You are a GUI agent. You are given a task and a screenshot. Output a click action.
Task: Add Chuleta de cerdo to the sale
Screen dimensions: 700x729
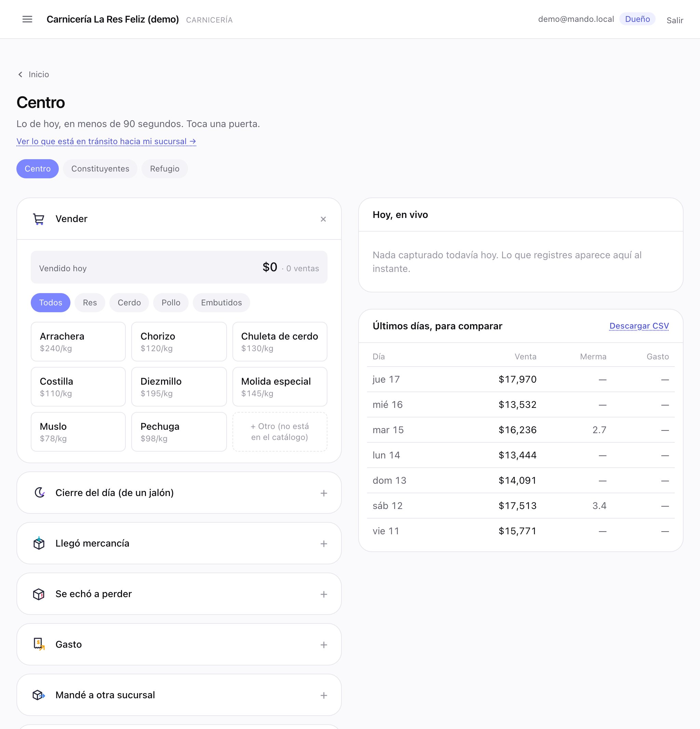280,342
